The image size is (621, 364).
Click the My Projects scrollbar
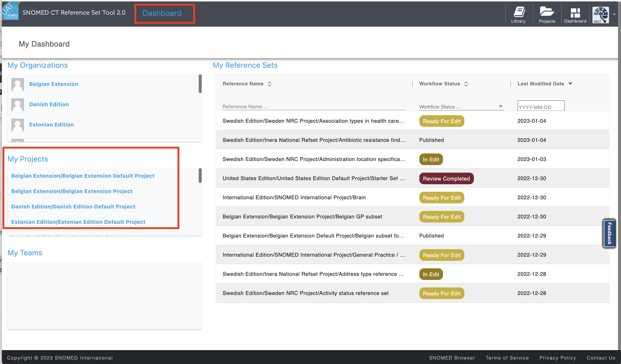coord(200,175)
